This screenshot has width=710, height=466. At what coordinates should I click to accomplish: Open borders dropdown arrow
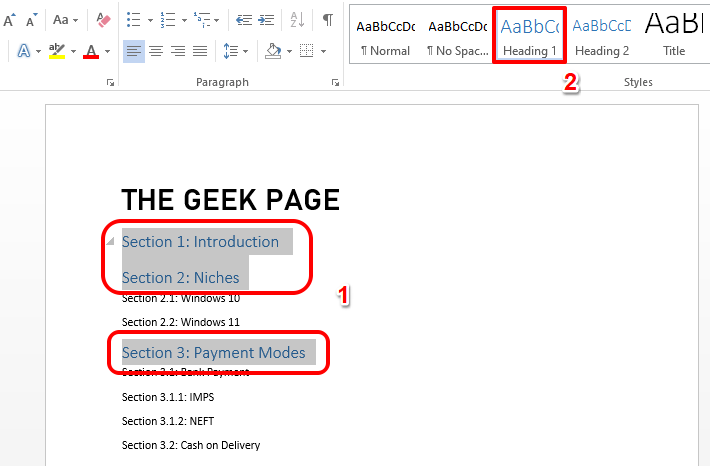[x=323, y=52]
